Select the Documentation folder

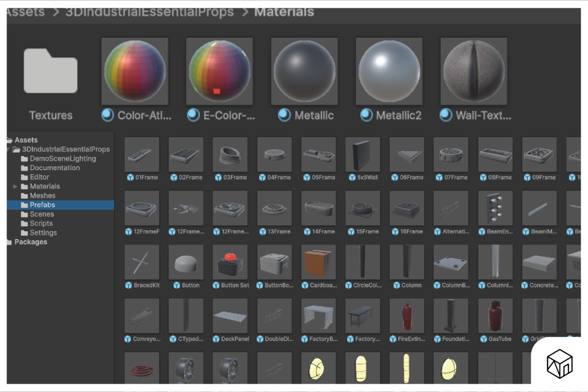pos(54,168)
